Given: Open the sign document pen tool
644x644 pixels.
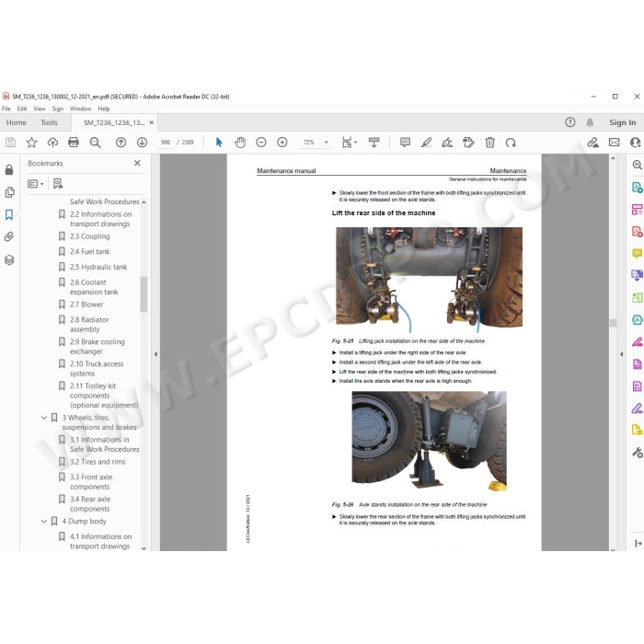Looking at the screenshot, I should (447, 143).
